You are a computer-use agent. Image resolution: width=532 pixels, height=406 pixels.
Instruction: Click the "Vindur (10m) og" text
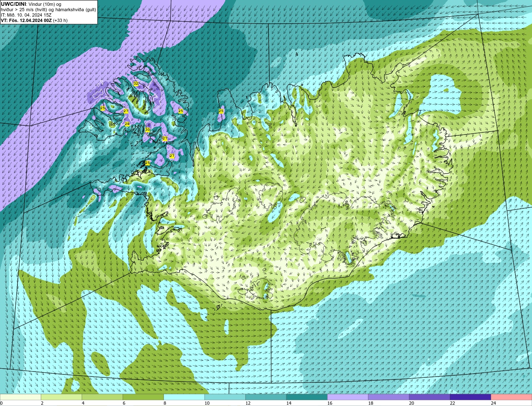(x=44, y=4)
